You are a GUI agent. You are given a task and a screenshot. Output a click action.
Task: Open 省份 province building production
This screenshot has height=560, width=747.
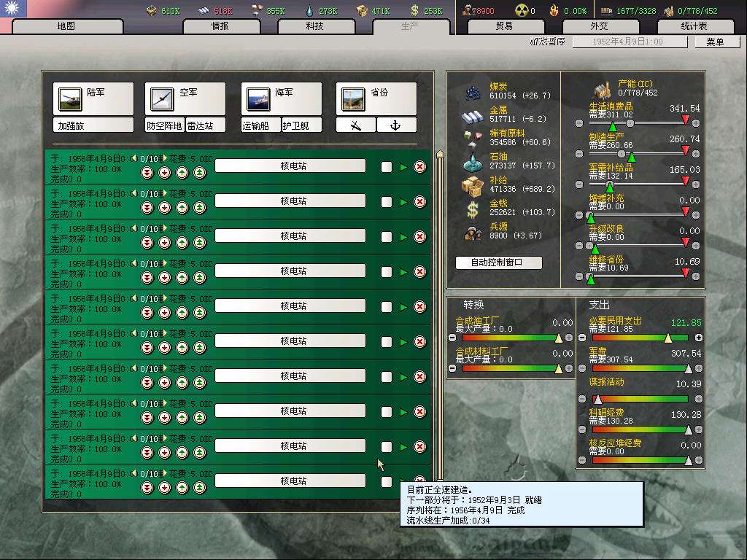(376, 98)
